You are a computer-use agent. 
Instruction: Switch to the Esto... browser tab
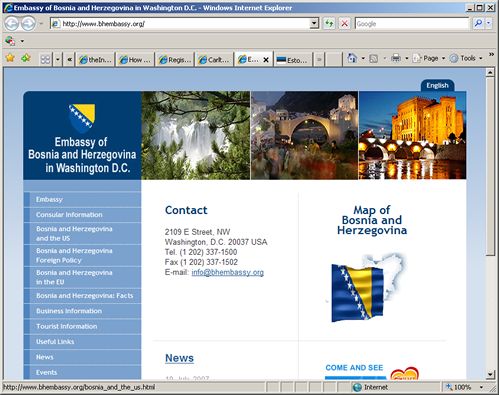click(x=292, y=60)
